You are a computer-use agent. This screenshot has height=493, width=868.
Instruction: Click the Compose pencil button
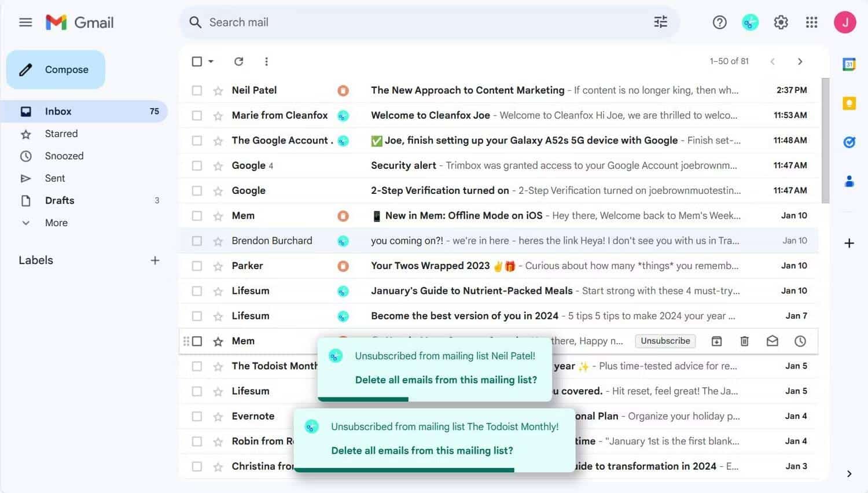(x=56, y=69)
